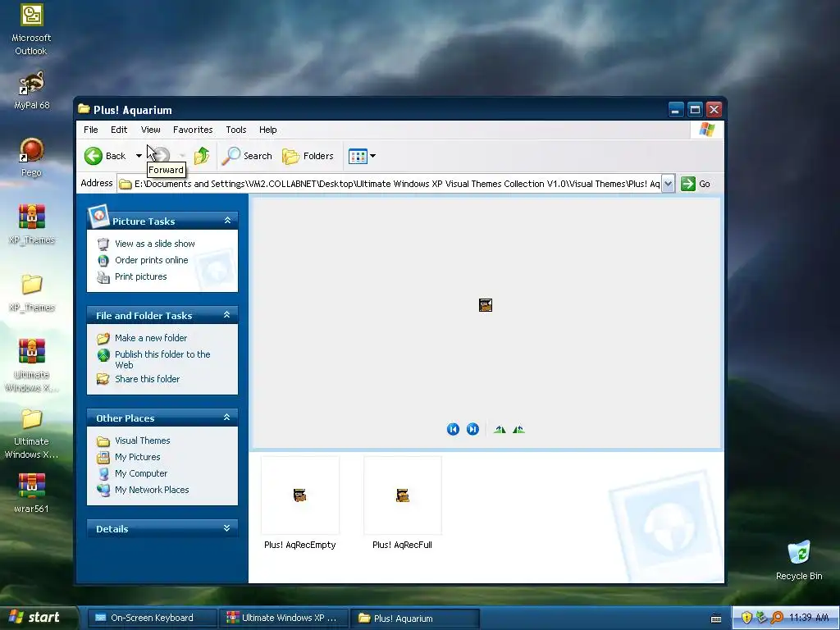Open the View menu
Screen dimensions: 840x630
(x=151, y=130)
